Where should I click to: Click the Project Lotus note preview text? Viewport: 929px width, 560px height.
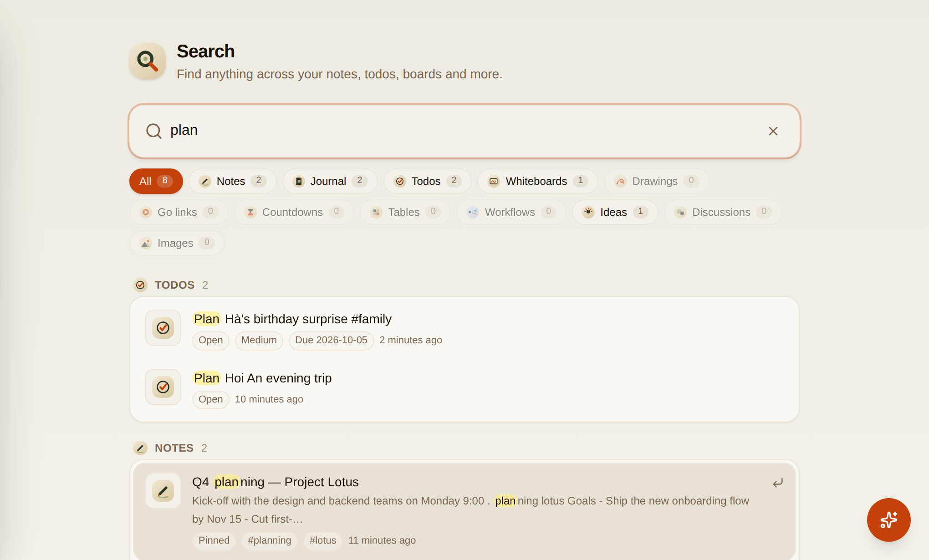[x=470, y=510]
